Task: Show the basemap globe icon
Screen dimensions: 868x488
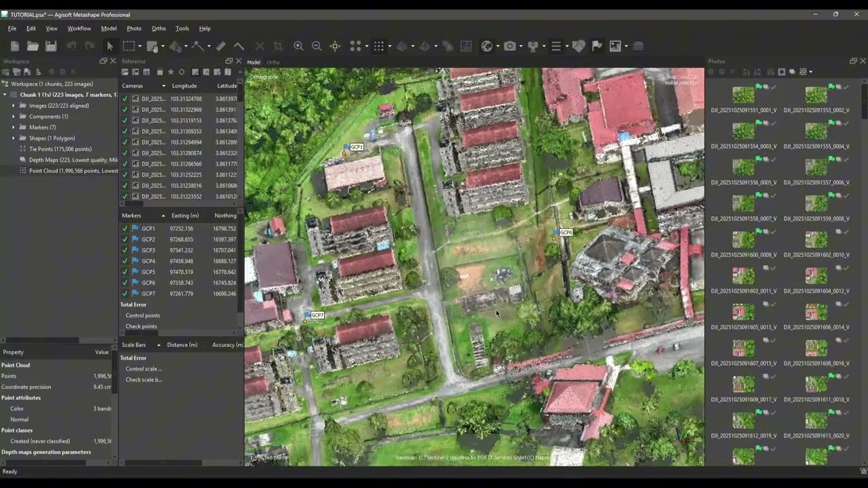Action: pos(487,46)
